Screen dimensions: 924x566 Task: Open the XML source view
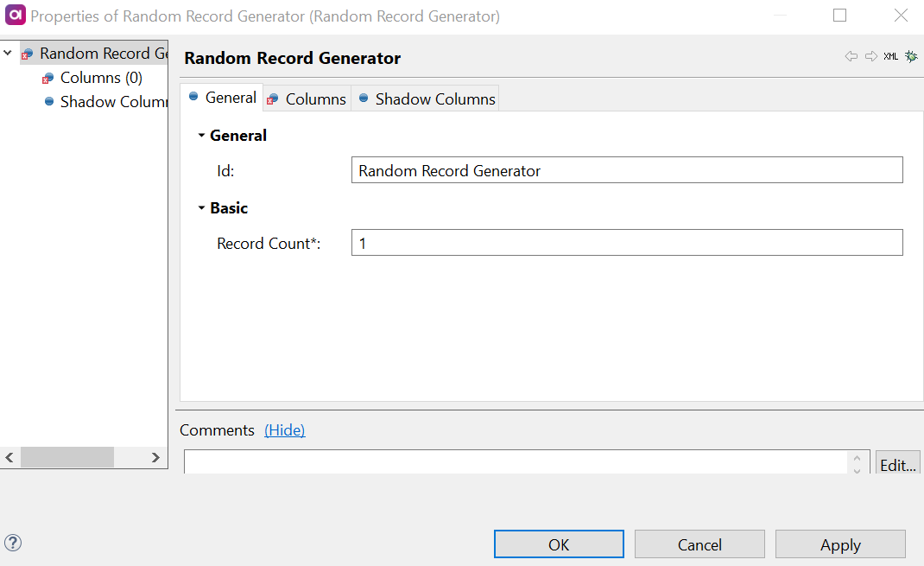(890, 55)
